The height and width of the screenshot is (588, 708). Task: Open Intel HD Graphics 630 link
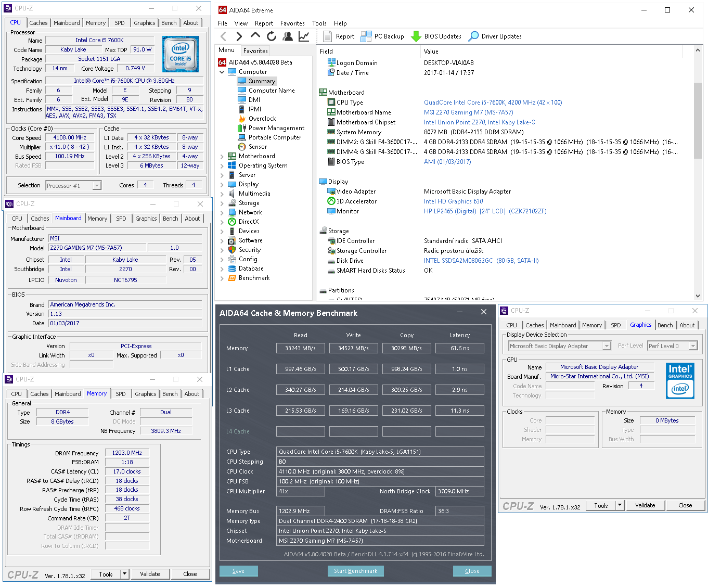(x=453, y=201)
